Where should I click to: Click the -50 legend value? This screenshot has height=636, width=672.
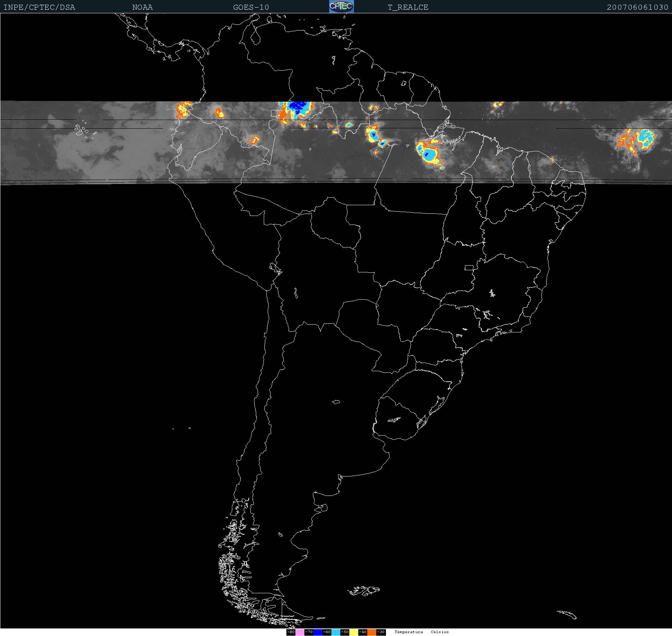click(345, 632)
